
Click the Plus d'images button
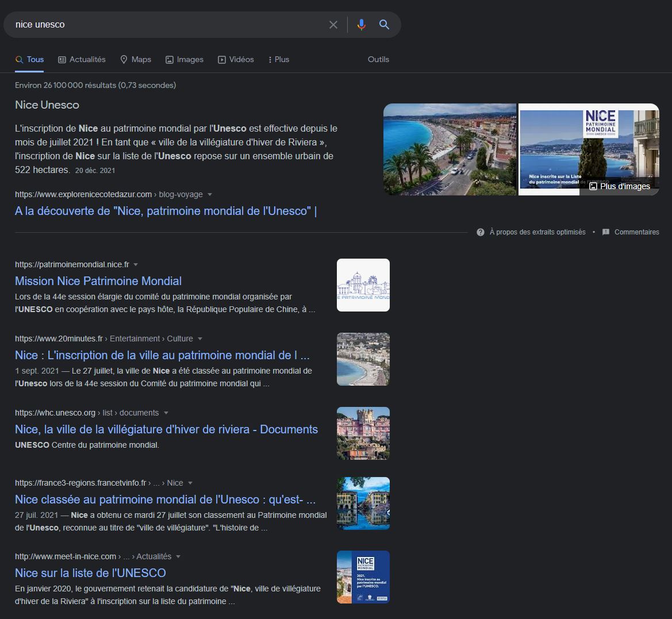click(620, 186)
